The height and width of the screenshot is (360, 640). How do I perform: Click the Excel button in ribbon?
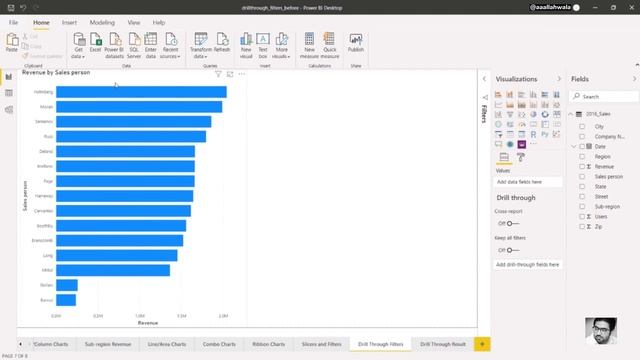[95, 42]
